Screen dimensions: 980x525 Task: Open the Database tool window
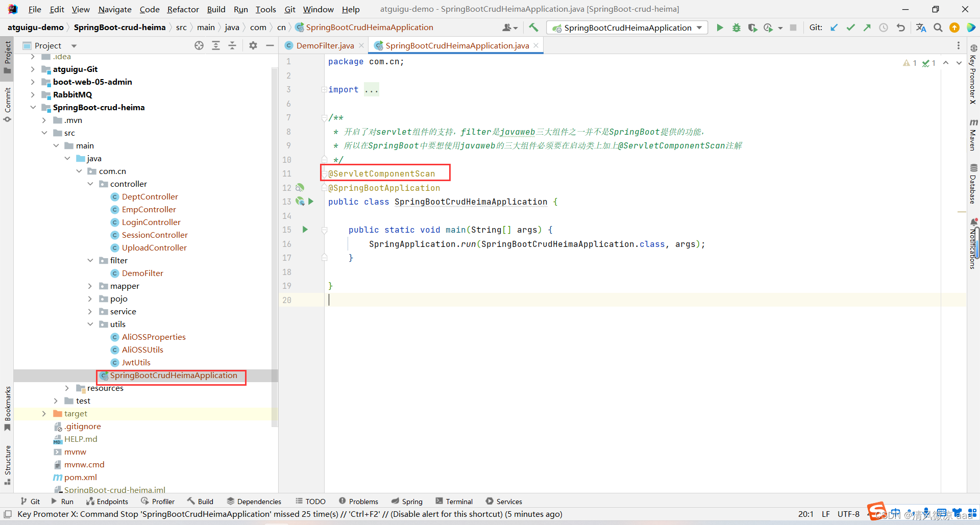click(x=973, y=184)
